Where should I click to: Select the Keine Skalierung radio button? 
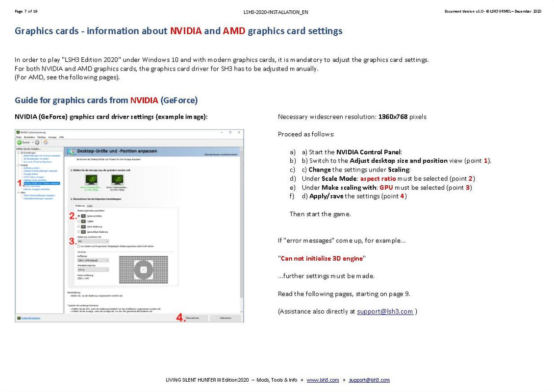(x=79, y=226)
